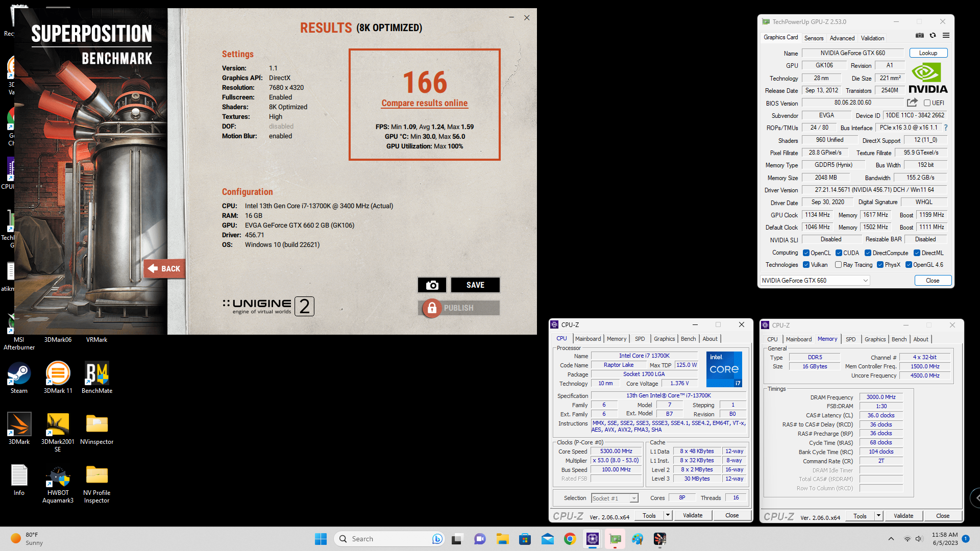Click the Windows Start button
Screen dimensions: 980x551
coord(321,539)
